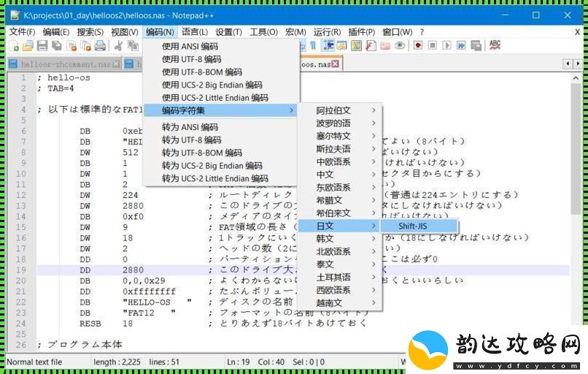The height and width of the screenshot is (374, 588).
Task: Click the Open file folder icon
Action: [28, 46]
